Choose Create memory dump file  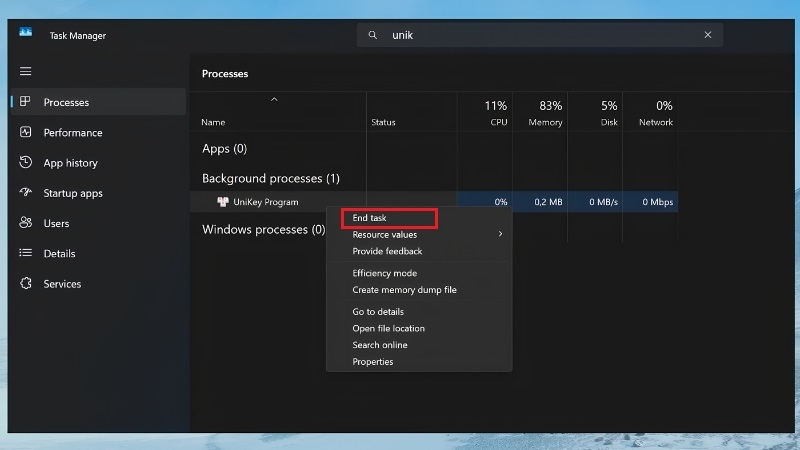pyautogui.click(x=419, y=290)
